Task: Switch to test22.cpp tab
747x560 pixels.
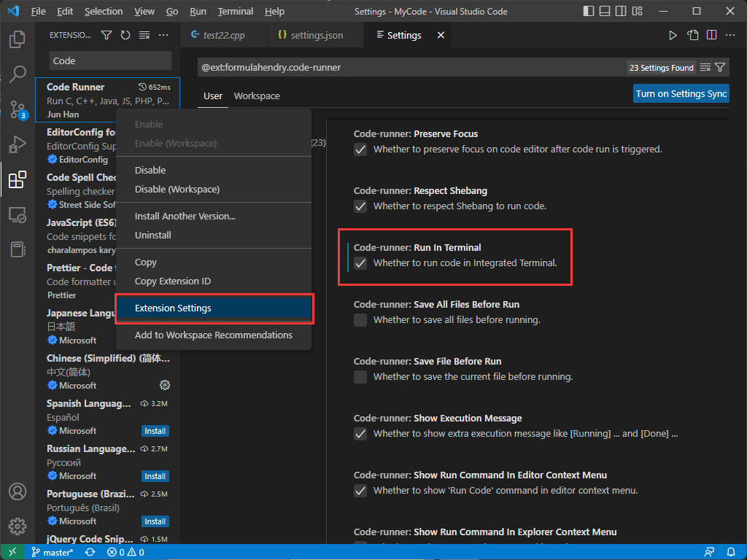Action: pyautogui.click(x=224, y=35)
